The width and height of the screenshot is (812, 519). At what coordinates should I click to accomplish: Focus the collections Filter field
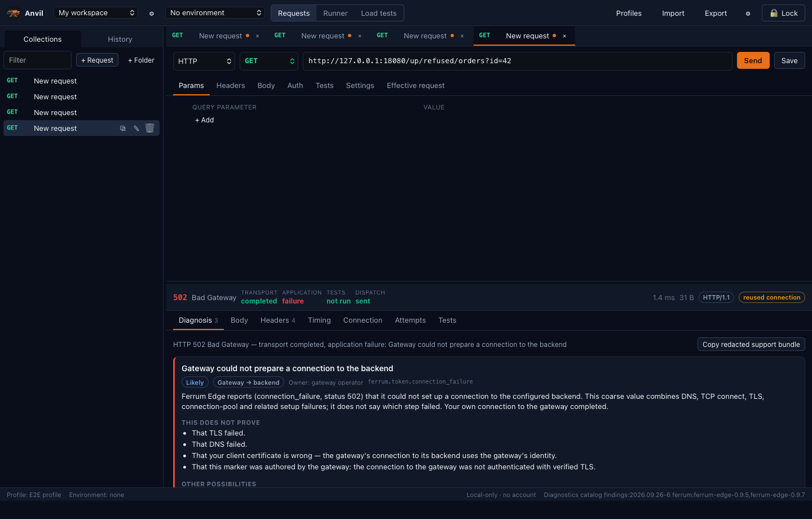(x=38, y=60)
